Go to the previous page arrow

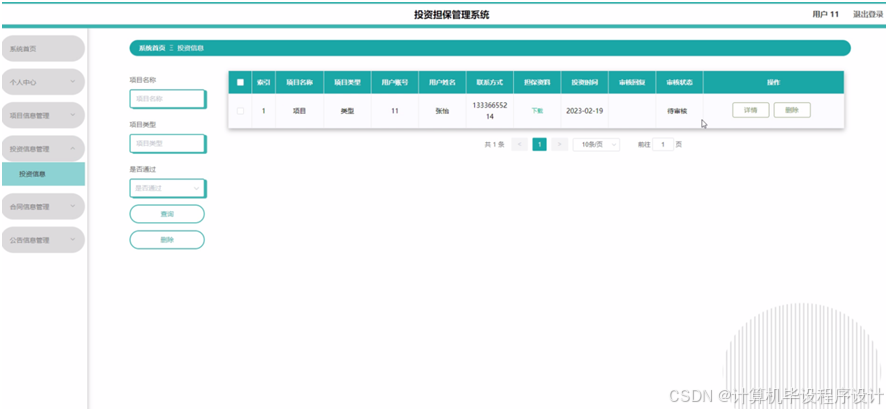point(519,144)
